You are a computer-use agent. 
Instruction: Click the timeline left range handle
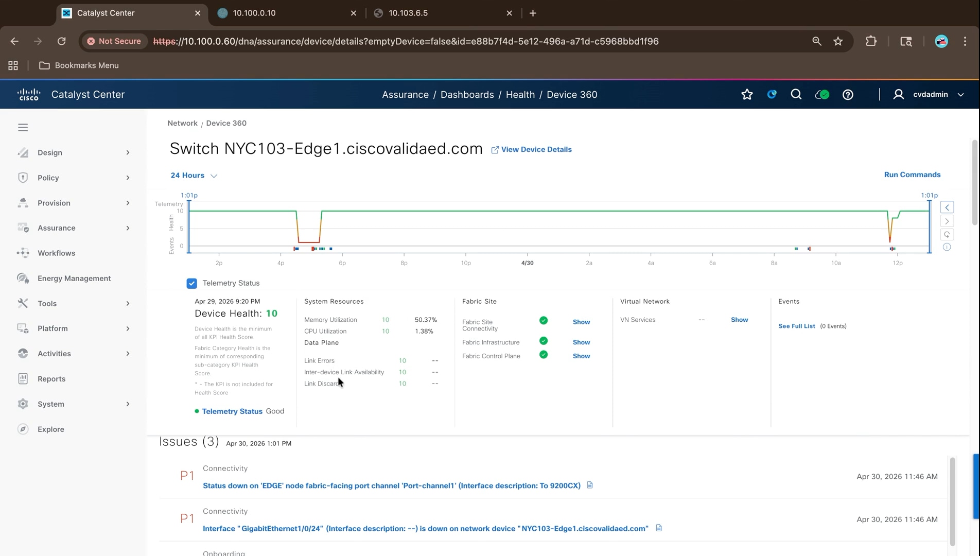189,227
